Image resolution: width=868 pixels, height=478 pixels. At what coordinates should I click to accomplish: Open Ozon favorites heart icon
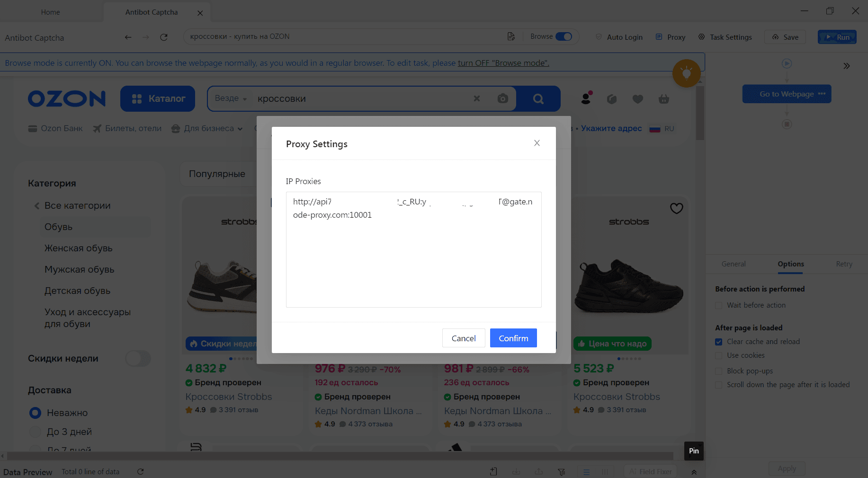click(x=638, y=99)
